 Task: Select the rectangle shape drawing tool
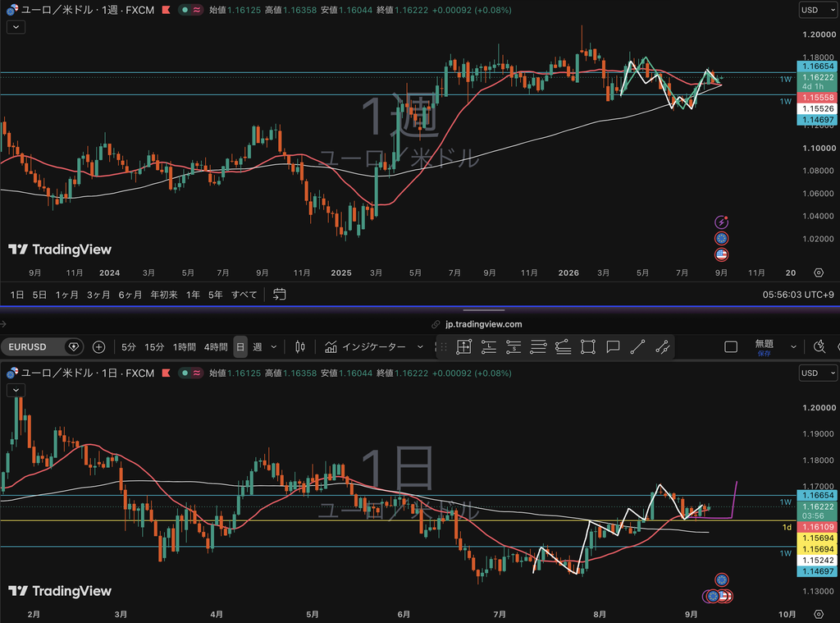click(x=587, y=347)
